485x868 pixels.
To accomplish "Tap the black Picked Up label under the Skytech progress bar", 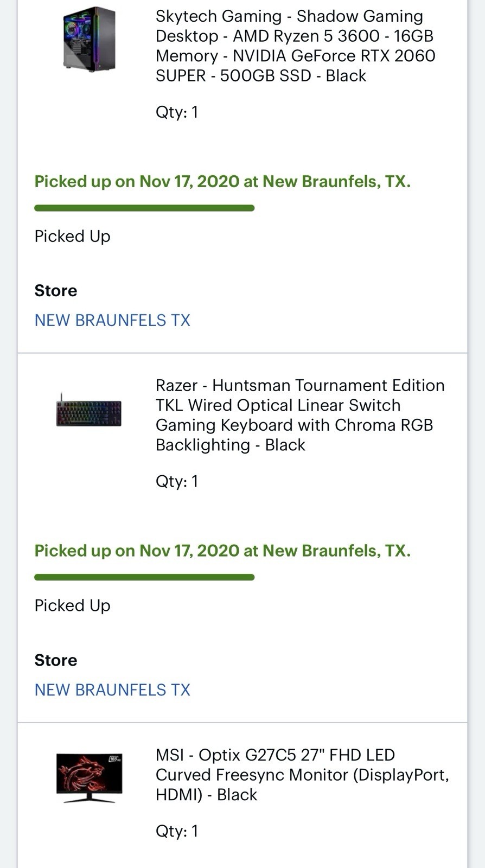I will click(x=72, y=236).
